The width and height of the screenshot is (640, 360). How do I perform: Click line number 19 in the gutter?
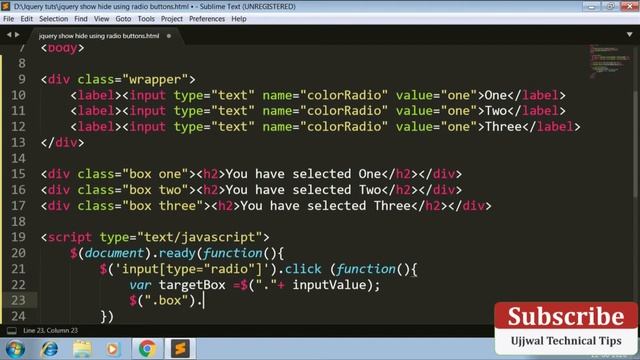tap(18, 237)
